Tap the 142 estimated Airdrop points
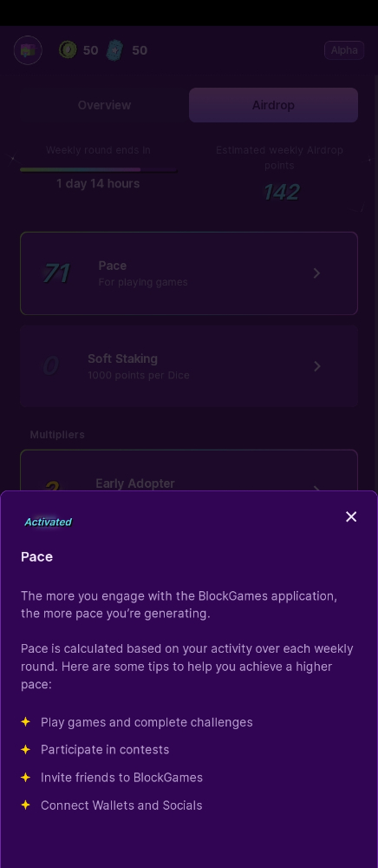 tap(281, 192)
